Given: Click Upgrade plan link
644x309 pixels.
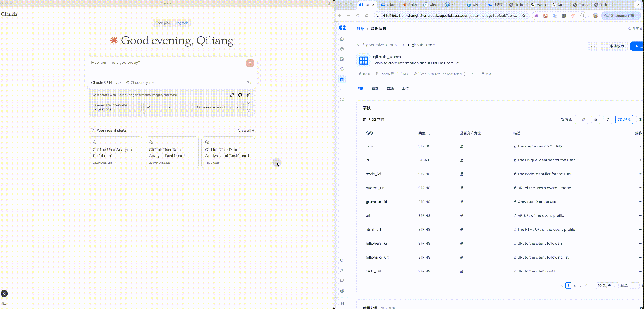Looking at the screenshot, I should tap(182, 23).
